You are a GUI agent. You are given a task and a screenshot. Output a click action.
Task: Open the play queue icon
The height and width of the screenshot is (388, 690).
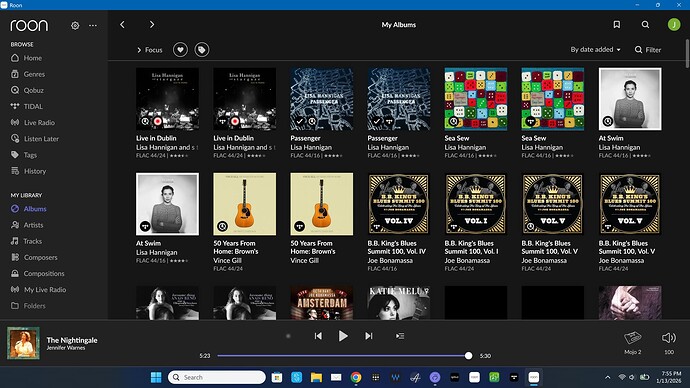tap(400, 336)
